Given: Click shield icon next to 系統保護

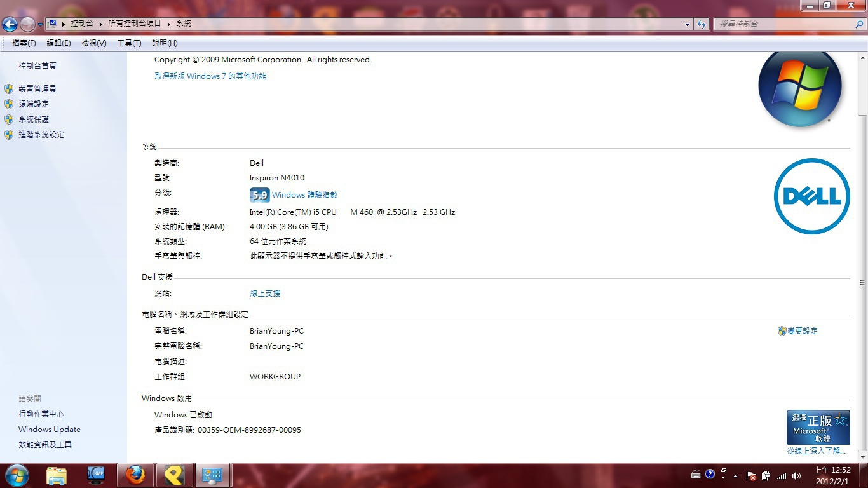Looking at the screenshot, I should coord(9,119).
